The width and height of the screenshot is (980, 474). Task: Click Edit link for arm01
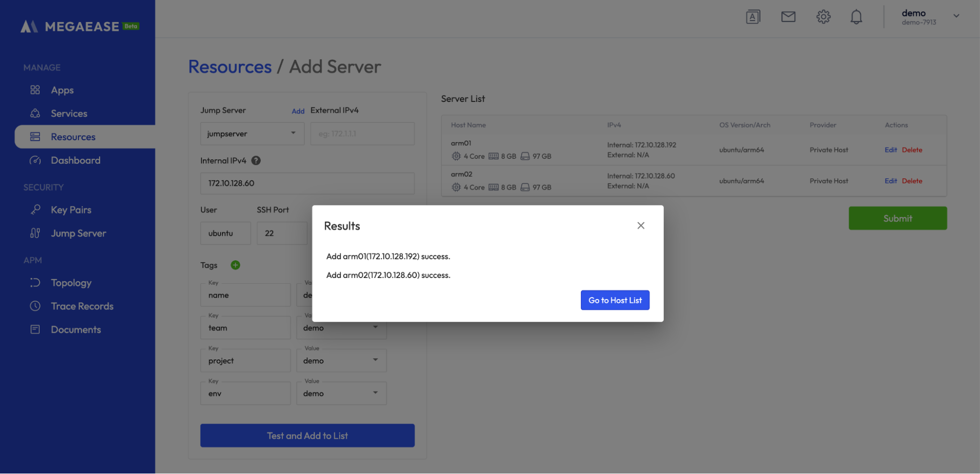[x=890, y=150]
